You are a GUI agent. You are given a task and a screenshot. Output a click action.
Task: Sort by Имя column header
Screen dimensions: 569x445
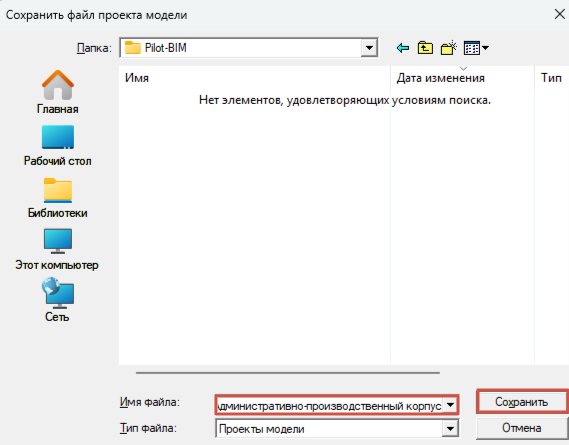[254, 78]
